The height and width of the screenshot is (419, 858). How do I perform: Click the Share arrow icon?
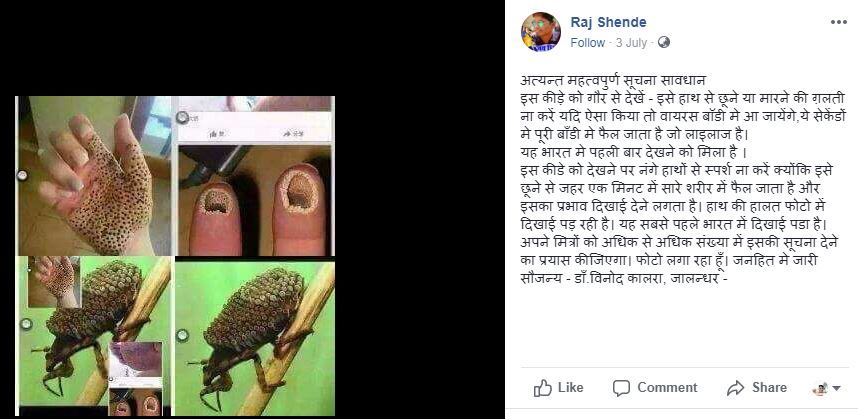point(735,388)
